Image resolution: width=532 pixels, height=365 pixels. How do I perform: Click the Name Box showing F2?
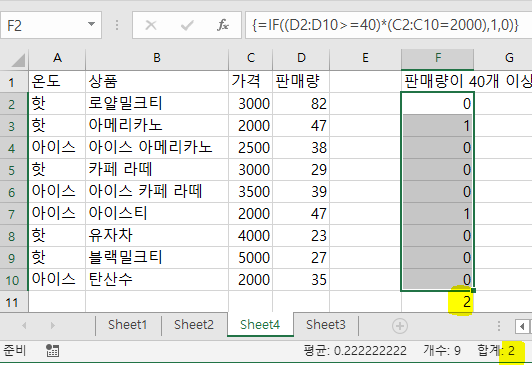(x=51, y=25)
